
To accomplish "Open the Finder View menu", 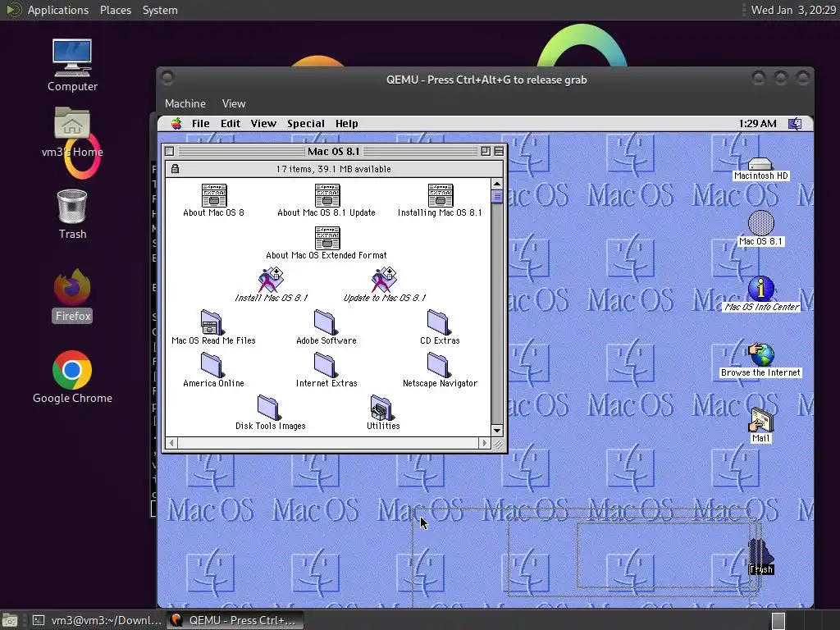I will (263, 124).
